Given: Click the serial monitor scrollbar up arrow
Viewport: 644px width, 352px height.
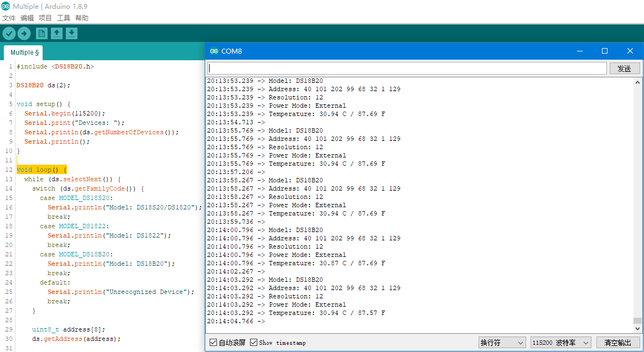Looking at the screenshot, I should [638, 82].
